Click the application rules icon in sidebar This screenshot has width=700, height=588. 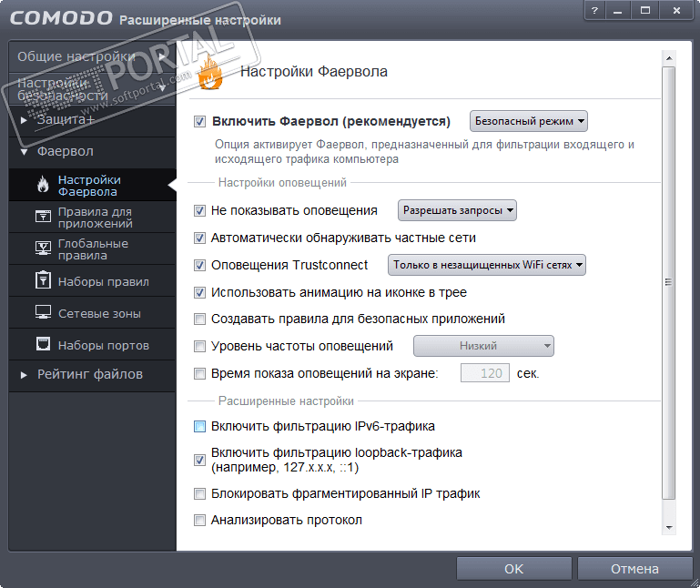42,217
